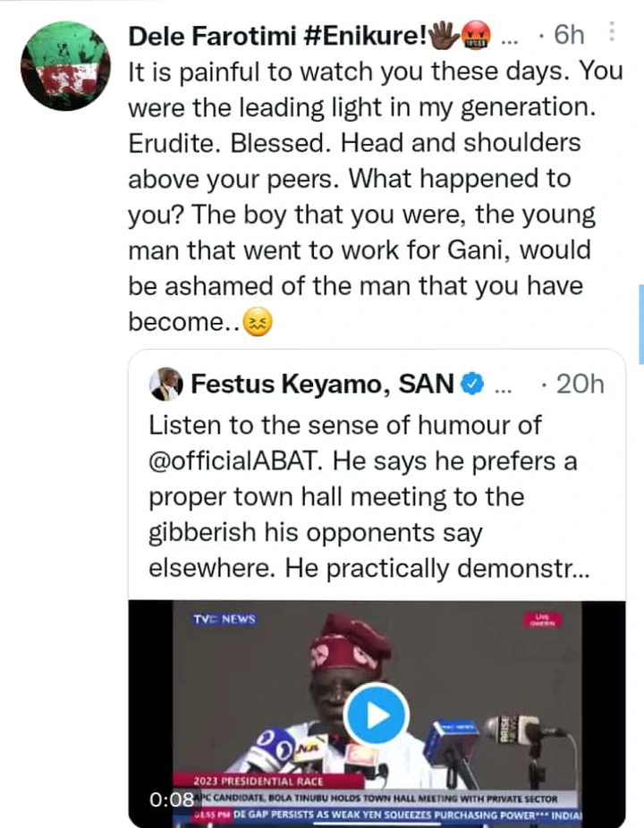Click the raised hand emoji in the name
The width and height of the screenshot is (644, 828).
coord(444,36)
